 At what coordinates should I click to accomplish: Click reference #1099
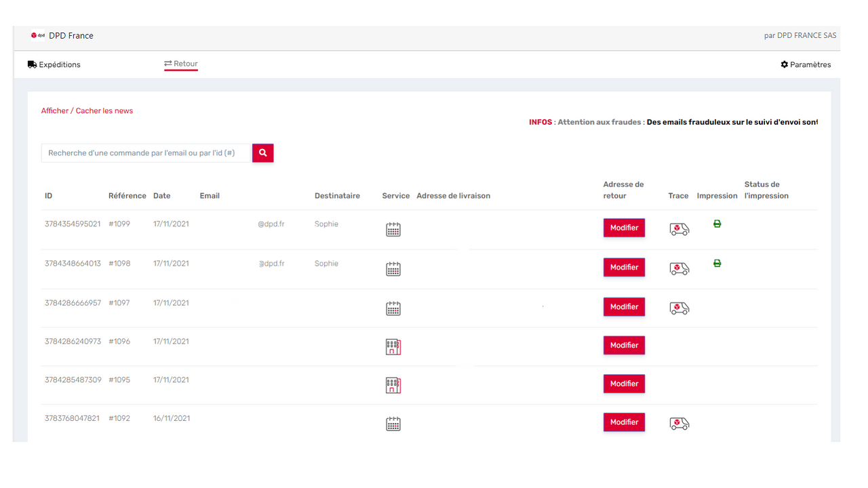coord(119,224)
